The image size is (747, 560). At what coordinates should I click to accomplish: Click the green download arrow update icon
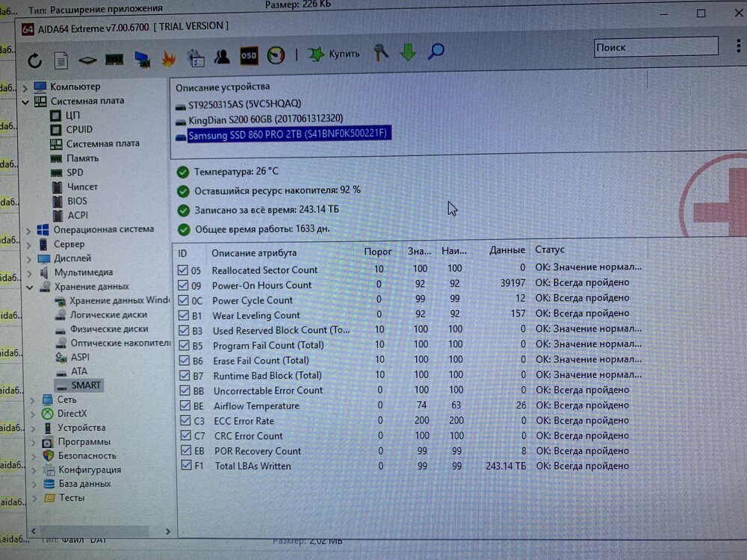[x=408, y=52]
